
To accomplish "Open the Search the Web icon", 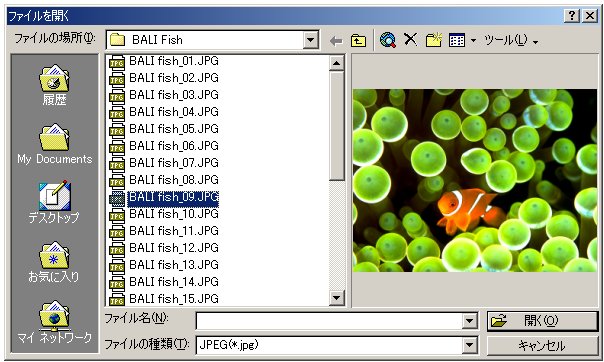I will point(388,40).
